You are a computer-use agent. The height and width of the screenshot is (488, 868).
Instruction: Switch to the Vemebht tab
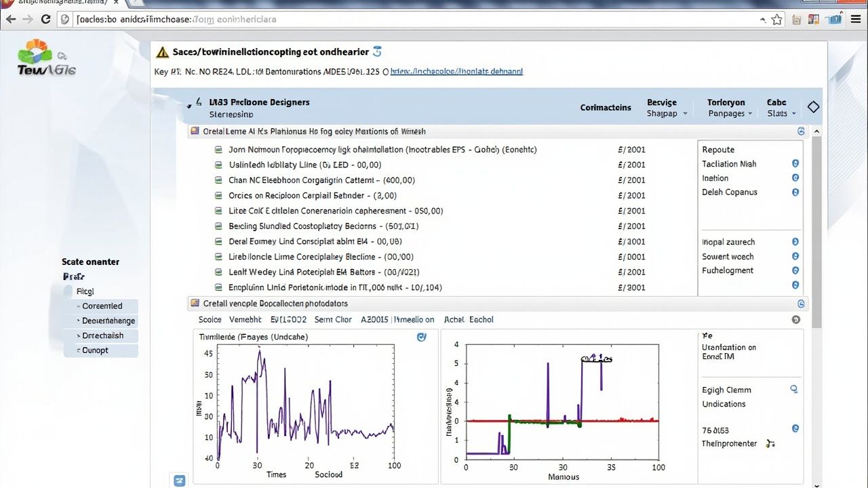point(245,320)
